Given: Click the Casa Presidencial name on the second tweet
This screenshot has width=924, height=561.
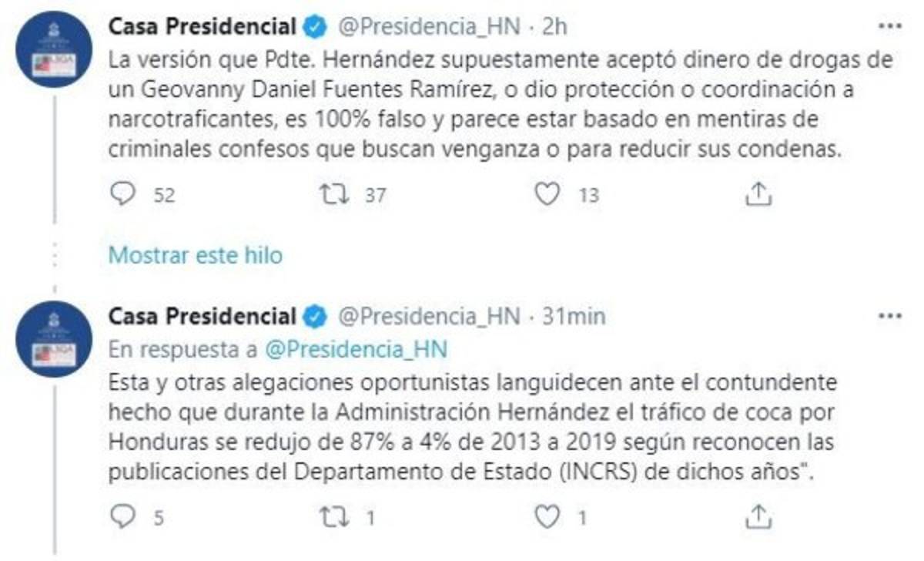Looking at the screenshot, I should tap(202, 316).
